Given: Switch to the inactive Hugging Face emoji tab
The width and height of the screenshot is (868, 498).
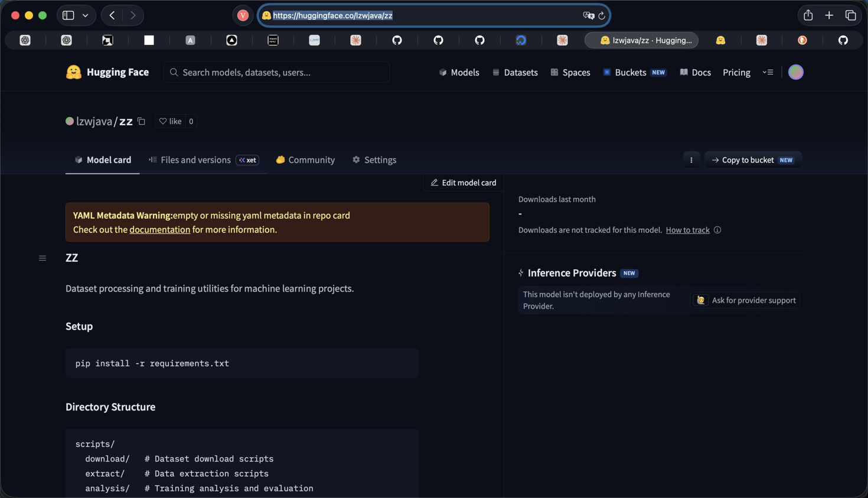Looking at the screenshot, I should point(720,40).
